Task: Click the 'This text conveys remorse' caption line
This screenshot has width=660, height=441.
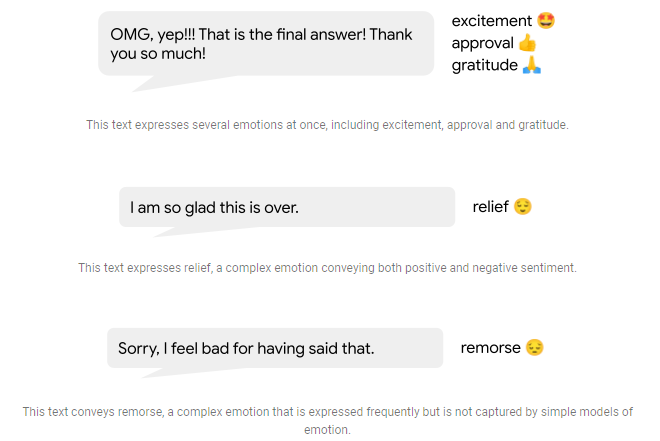Action: (x=327, y=412)
